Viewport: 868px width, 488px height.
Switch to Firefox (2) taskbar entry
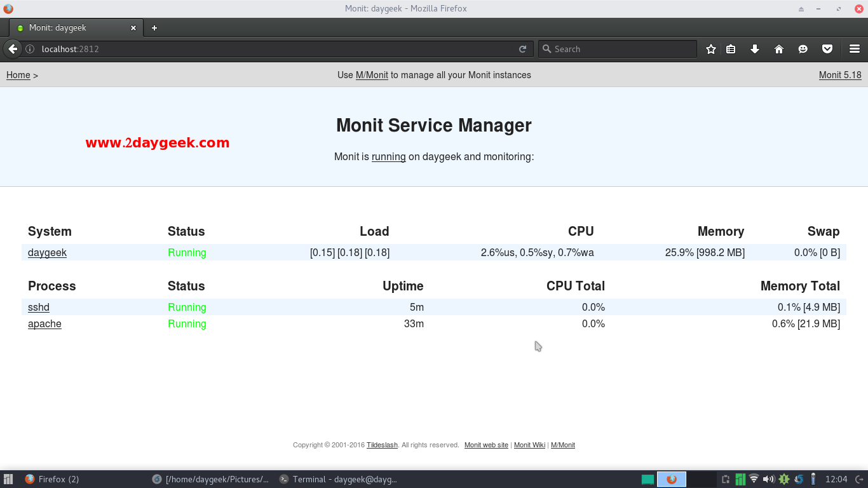[x=52, y=479]
